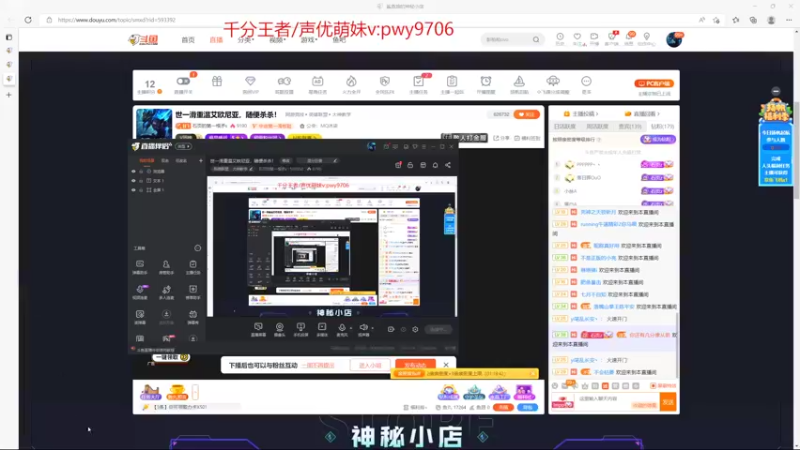Image resolution: width=800 pixels, height=450 pixels.
Task: Select the 日活跃度 ranking tab
Action: point(565,126)
